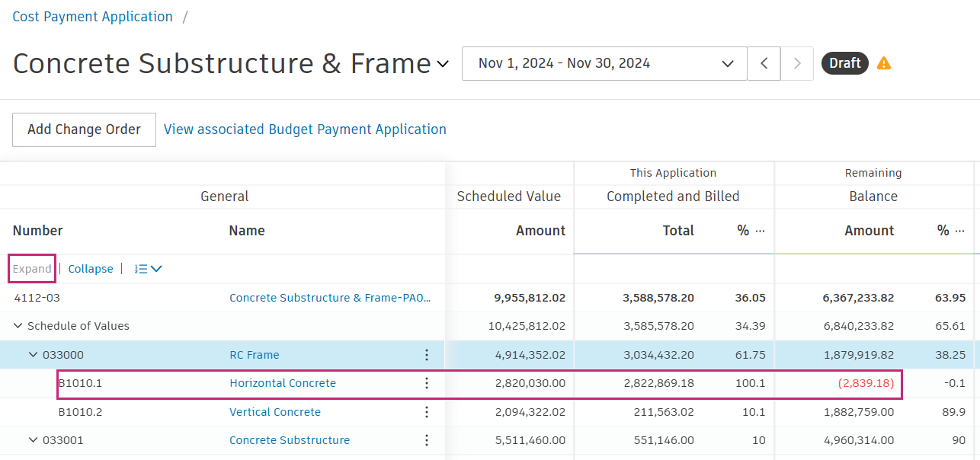
Task: Go to Cost Payment Application breadcrumb
Action: pyautogui.click(x=92, y=17)
